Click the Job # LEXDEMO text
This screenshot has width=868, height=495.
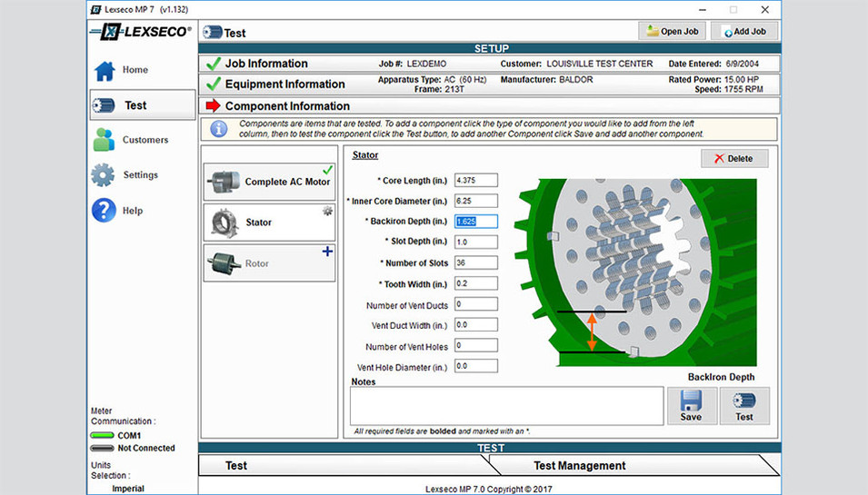[413, 64]
